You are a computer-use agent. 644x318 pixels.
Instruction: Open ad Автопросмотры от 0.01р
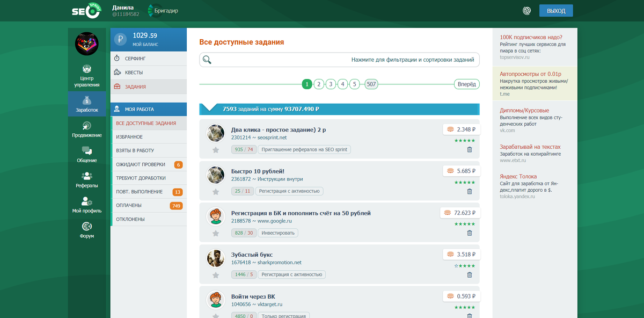pos(530,74)
